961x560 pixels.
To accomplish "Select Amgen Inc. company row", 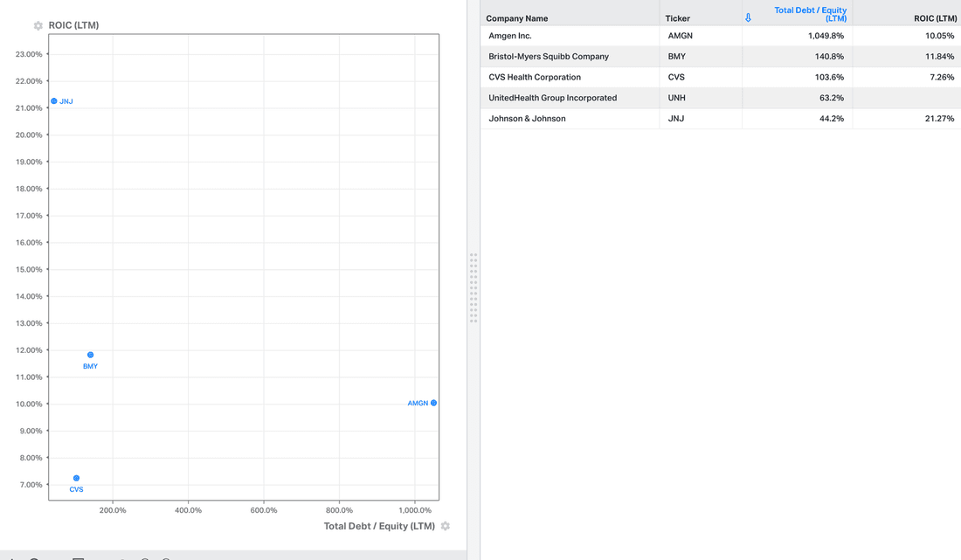I will 721,36.
